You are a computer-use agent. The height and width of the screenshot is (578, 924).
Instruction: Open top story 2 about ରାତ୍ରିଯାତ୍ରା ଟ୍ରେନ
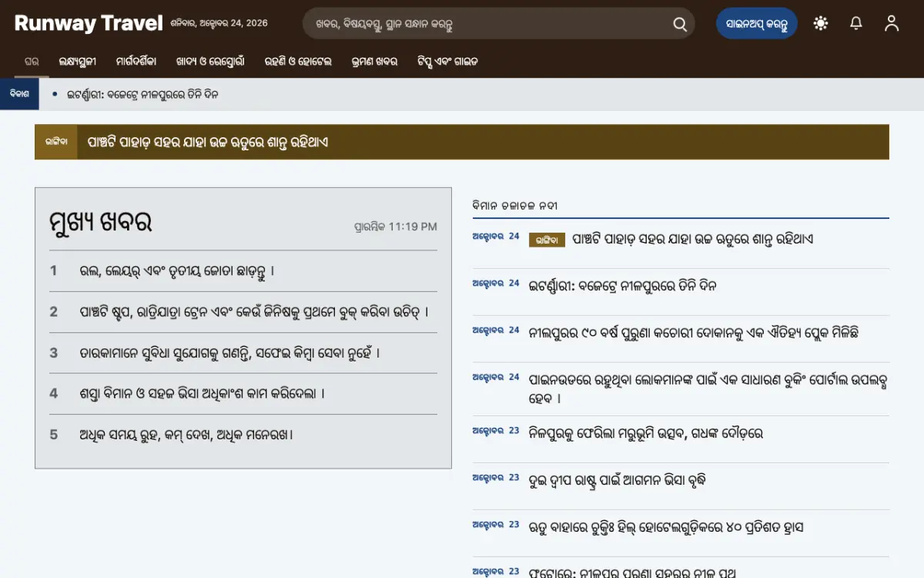(x=254, y=312)
